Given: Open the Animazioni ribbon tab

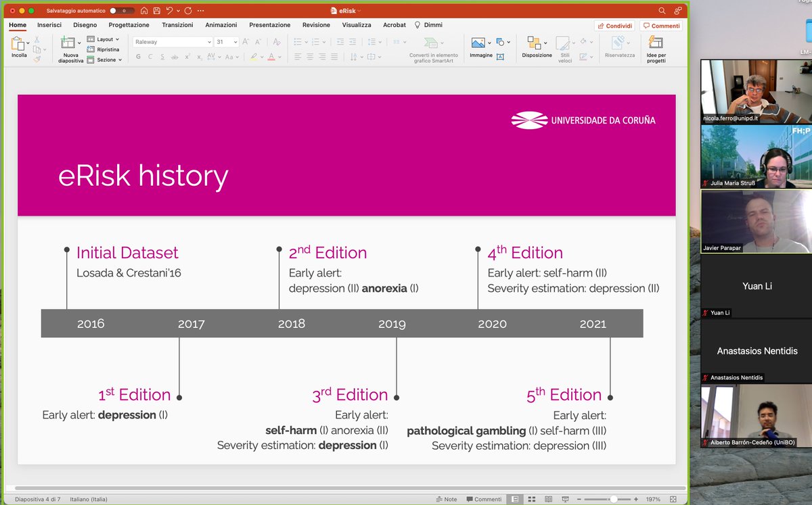Looking at the screenshot, I should [221, 25].
